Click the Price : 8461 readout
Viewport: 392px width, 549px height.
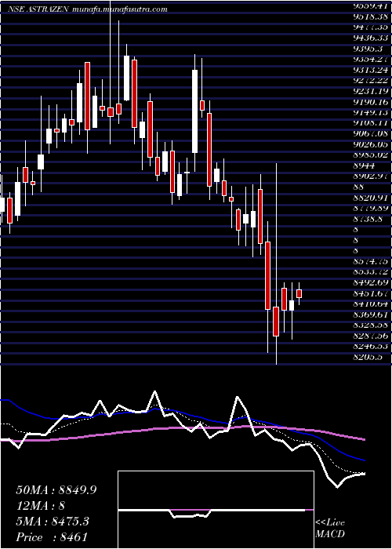[52, 537]
